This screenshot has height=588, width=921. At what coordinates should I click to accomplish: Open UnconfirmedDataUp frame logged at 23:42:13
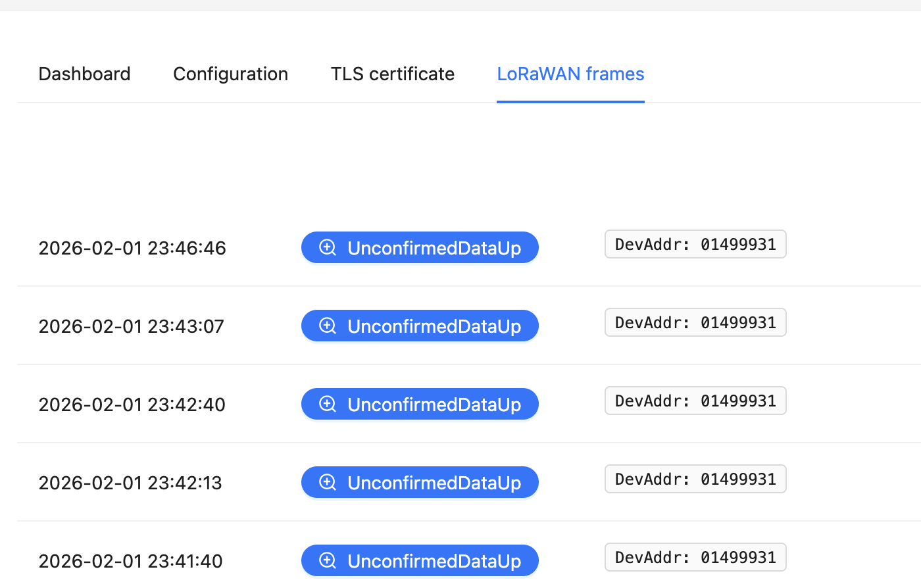(x=434, y=483)
